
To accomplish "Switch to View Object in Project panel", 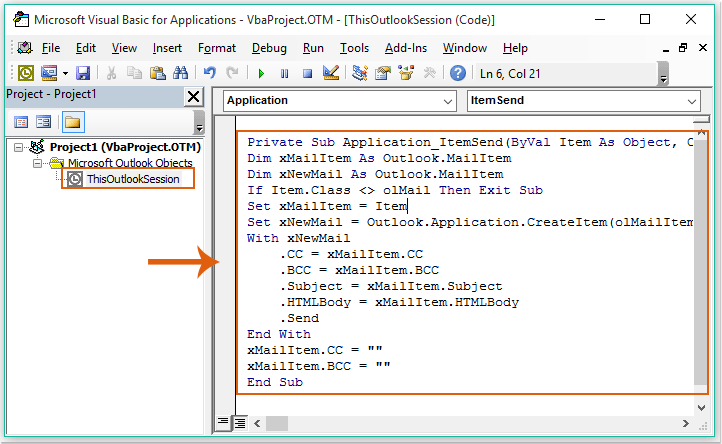I will tap(44, 122).
